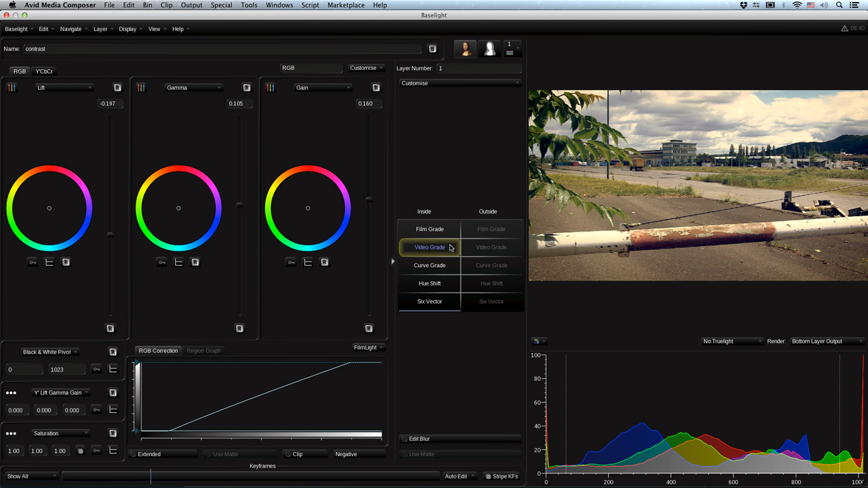Click the keyframe key icon under the Gain wheel

click(x=291, y=262)
